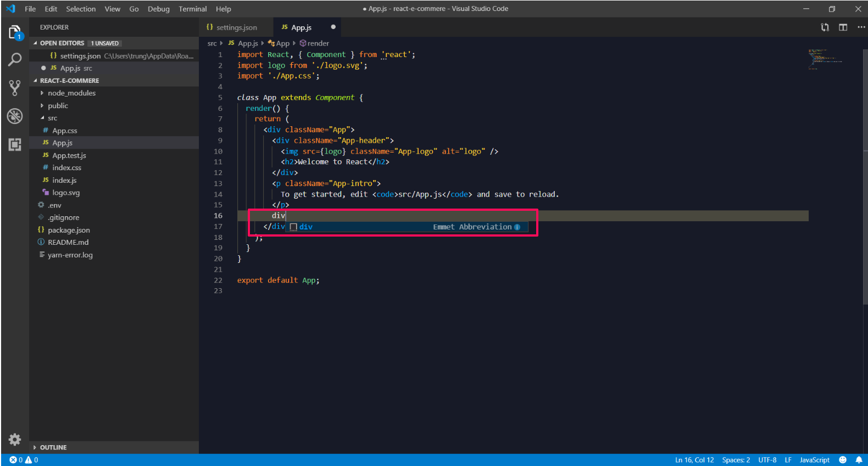Click the Split Editor icon

point(843,27)
